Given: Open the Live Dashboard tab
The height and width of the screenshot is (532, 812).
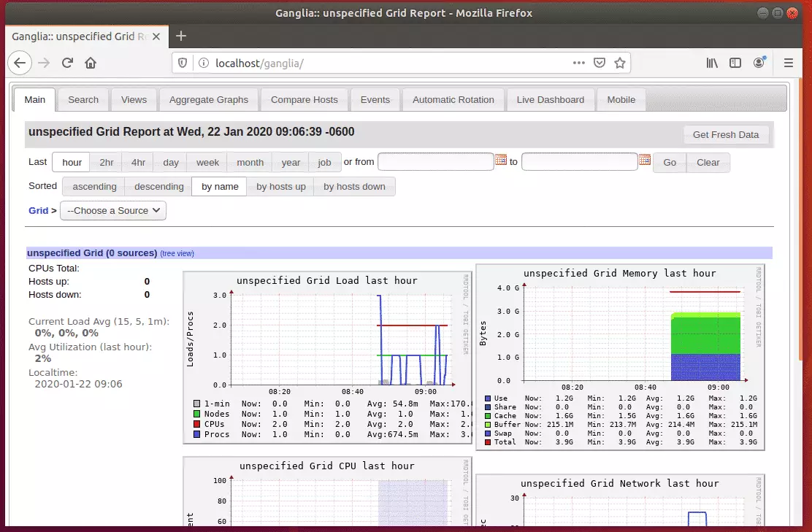Looking at the screenshot, I should [x=550, y=100].
